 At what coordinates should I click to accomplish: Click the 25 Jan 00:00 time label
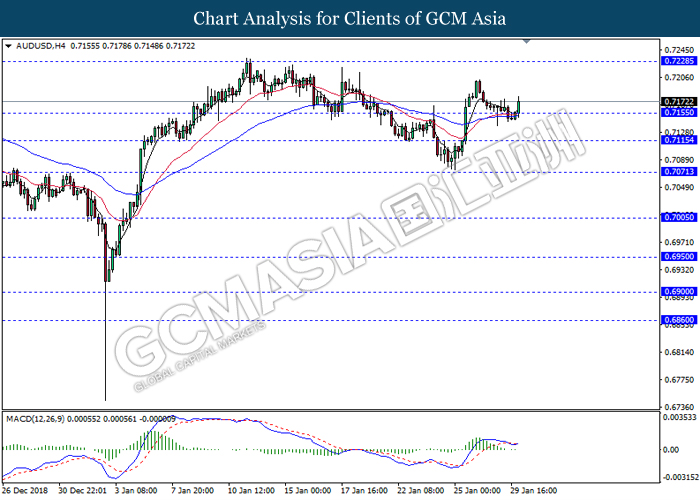(477, 491)
